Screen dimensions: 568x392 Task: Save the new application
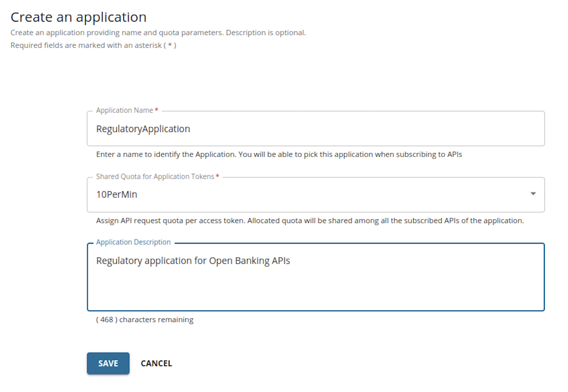(x=108, y=363)
